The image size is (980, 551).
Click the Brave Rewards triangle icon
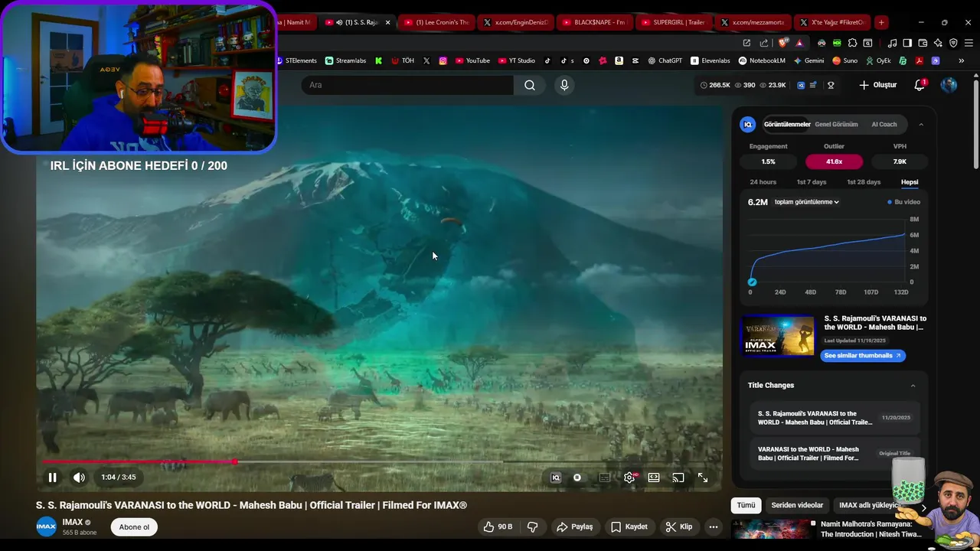click(x=799, y=43)
